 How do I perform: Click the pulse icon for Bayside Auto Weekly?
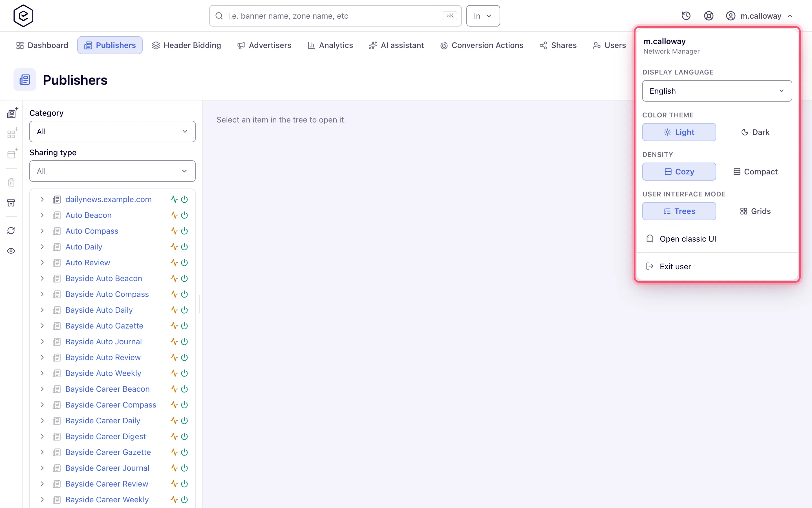pos(174,373)
